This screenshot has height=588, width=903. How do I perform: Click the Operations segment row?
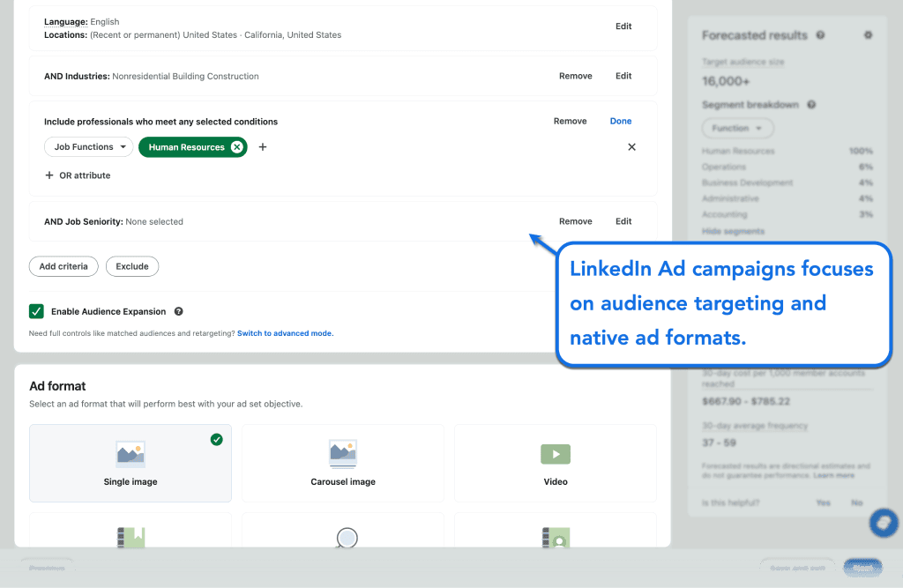click(x=787, y=167)
